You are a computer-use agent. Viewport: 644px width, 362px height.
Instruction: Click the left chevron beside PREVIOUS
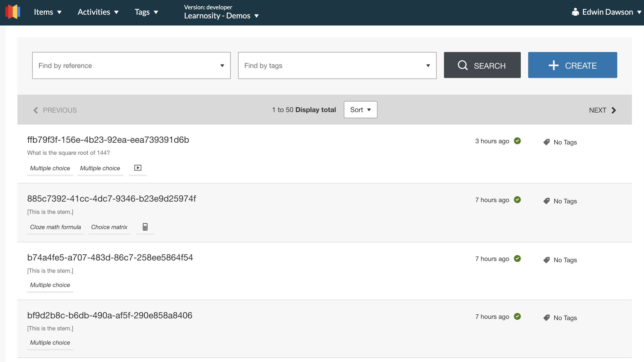35,110
